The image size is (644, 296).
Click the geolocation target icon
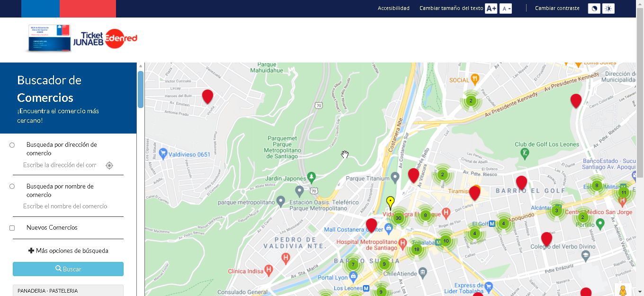109,165
